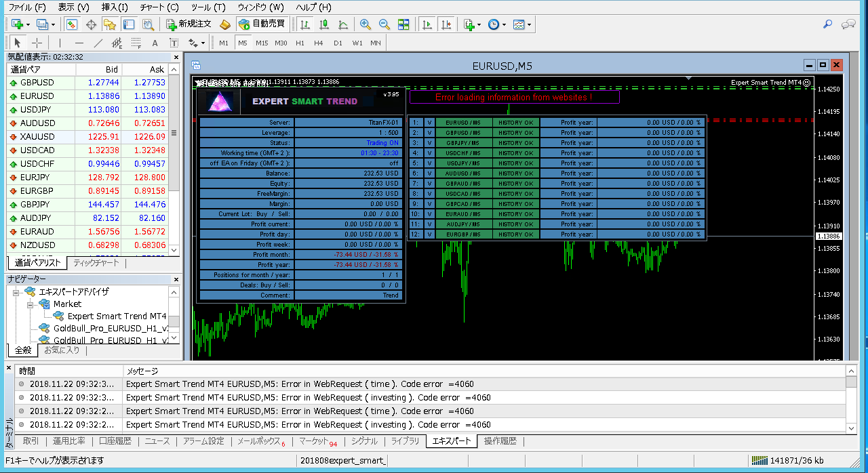Select XAUUSD in the Market Watch list
868x473 pixels.
pos(37,136)
